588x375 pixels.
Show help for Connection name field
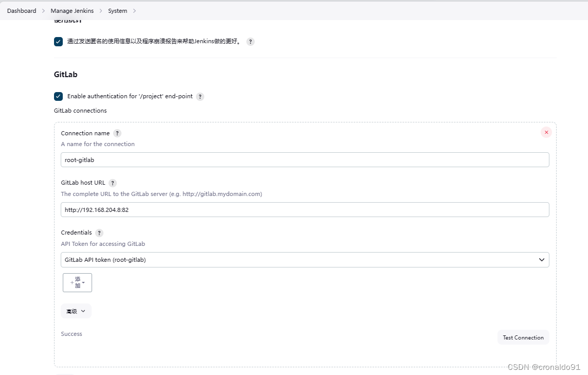pyautogui.click(x=117, y=134)
